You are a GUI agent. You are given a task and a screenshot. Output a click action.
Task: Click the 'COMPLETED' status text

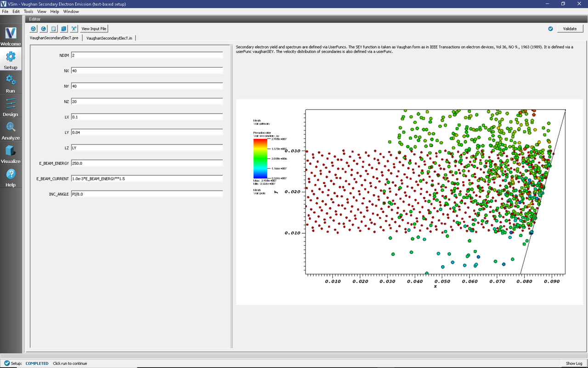click(x=37, y=363)
